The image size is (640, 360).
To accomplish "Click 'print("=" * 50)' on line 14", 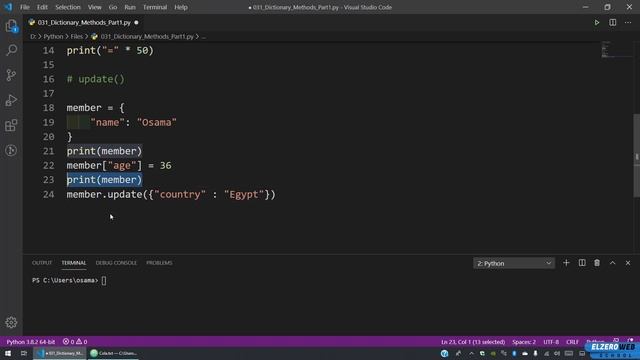I will click(110, 51).
